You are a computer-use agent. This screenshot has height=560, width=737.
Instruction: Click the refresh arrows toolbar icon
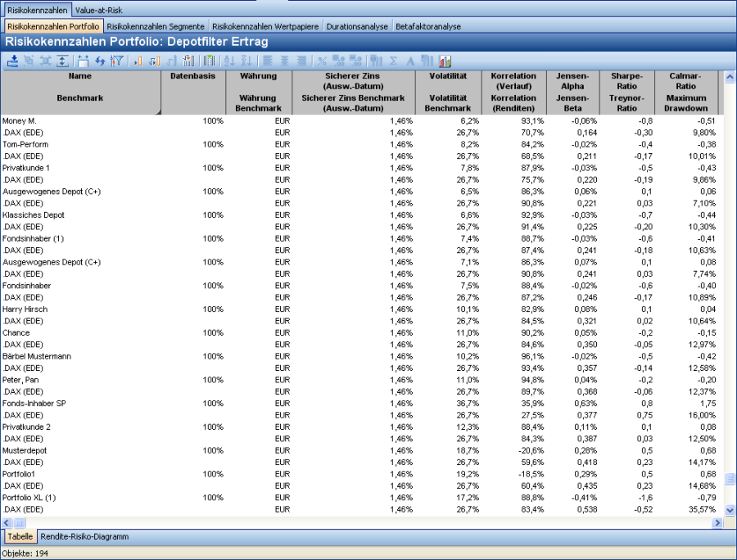(100, 61)
